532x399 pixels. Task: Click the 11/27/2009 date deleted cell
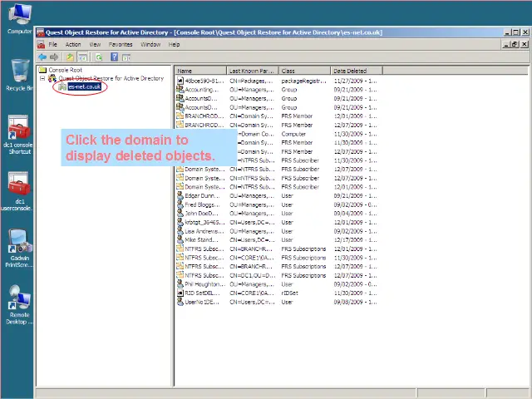point(355,81)
